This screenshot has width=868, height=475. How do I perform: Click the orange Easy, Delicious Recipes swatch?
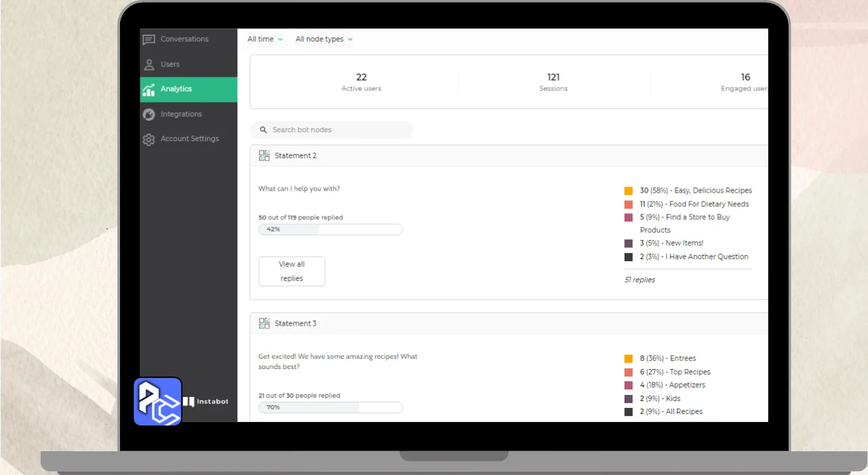629,191
